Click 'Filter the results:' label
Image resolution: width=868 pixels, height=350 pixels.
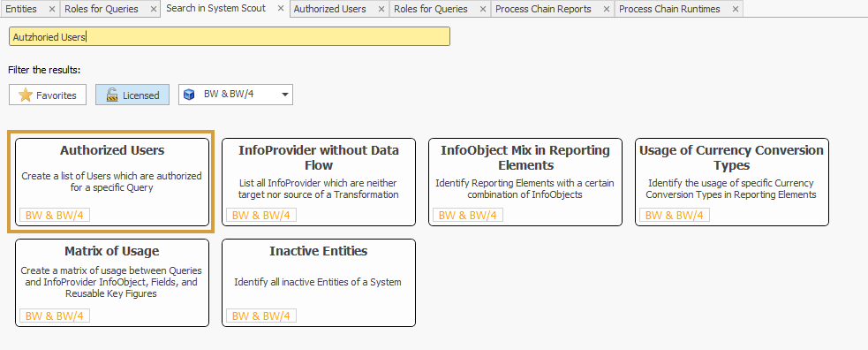coord(44,71)
